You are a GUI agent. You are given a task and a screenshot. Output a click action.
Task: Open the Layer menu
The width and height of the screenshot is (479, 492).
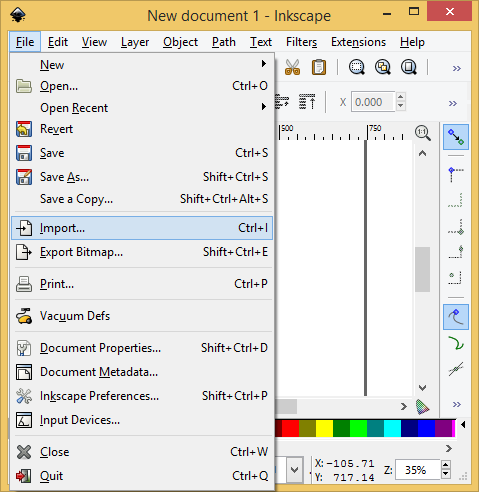click(135, 42)
